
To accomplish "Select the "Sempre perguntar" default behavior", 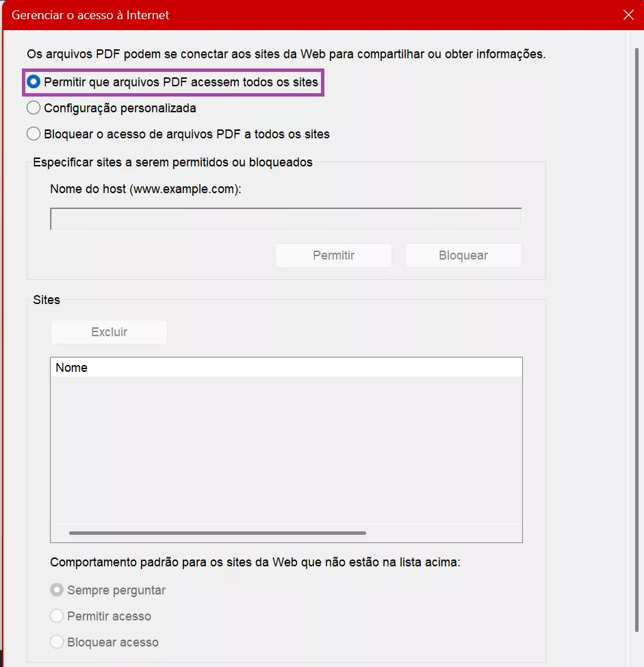I will (57, 590).
